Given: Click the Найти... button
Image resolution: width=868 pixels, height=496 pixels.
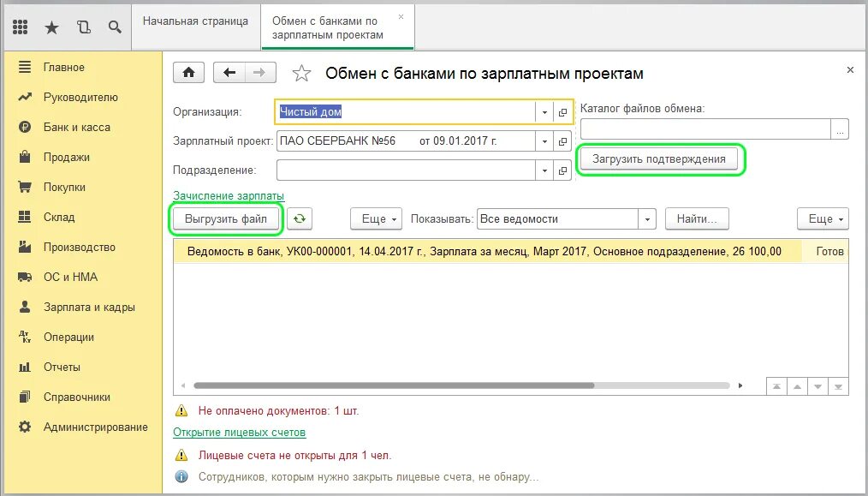Looking at the screenshot, I should click(x=697, y=219).
